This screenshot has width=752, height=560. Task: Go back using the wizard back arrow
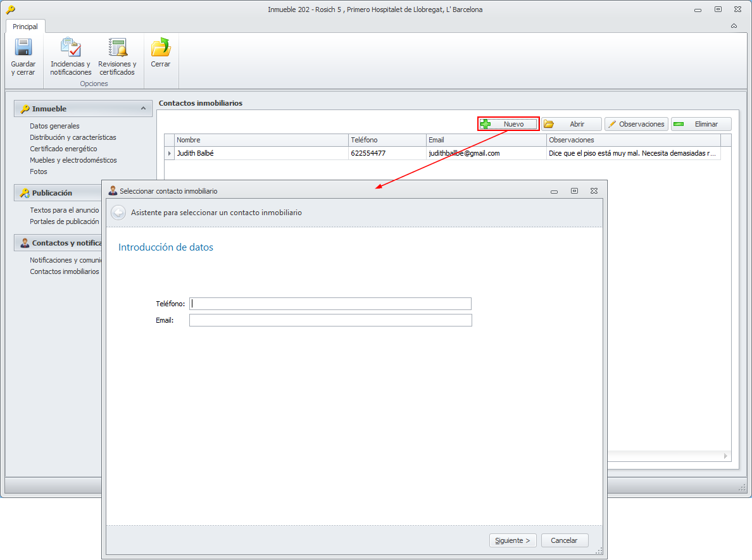pos(118,213)
